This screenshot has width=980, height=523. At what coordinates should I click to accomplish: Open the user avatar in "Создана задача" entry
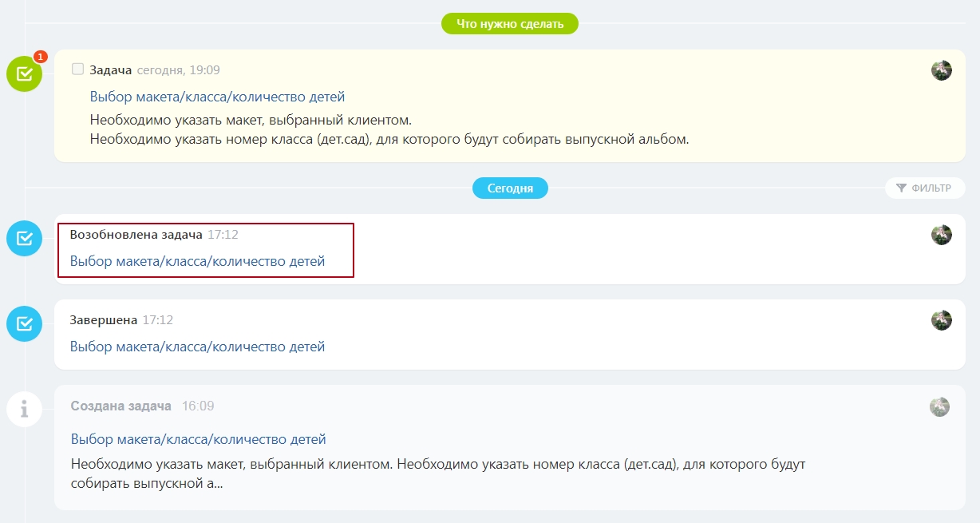[939, 406]
